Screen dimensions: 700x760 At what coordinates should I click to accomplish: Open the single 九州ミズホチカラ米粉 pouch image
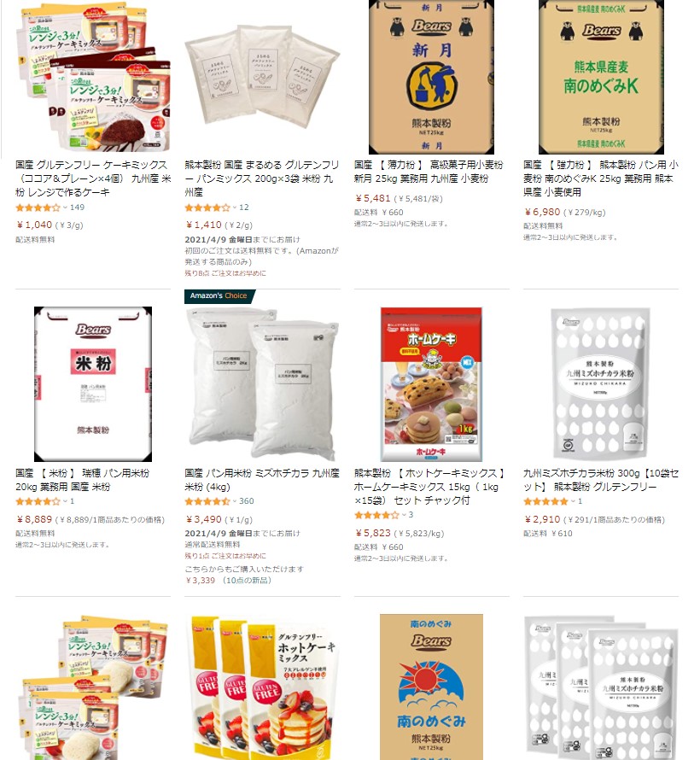pyautogui.click(x=601, y=384)
